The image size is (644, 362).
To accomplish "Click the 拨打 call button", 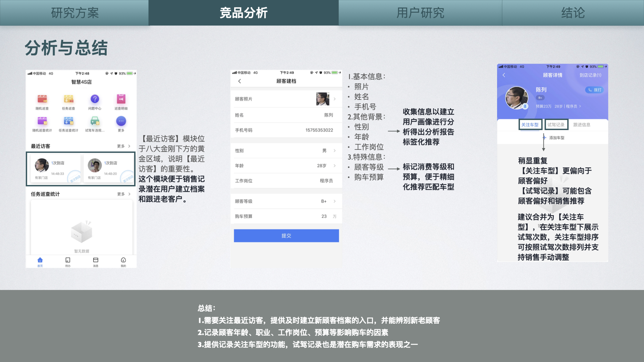I will coord(595,90).
